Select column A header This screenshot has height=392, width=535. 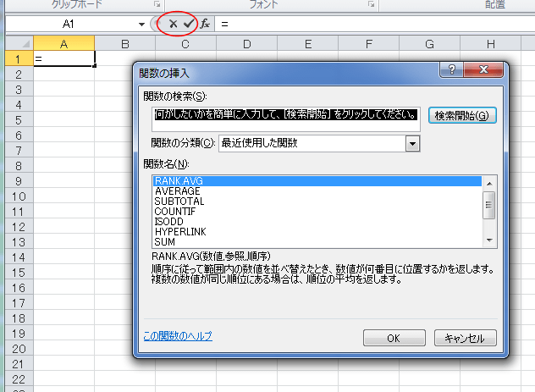click(63, 44)
